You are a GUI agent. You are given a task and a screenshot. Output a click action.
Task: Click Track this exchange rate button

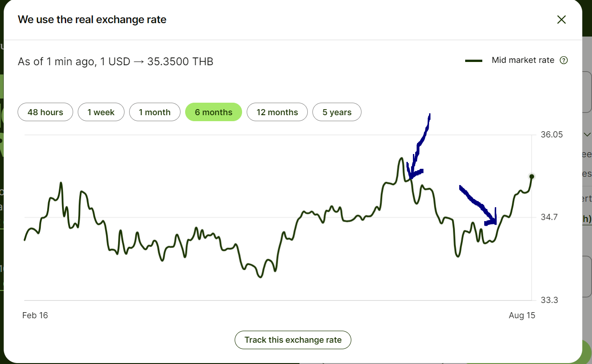coord(293,340)
